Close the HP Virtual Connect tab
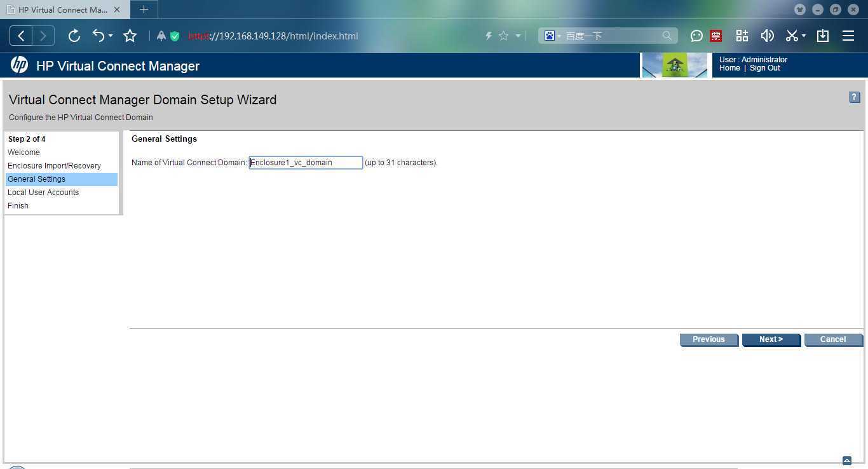 click(x=117, y=10)
